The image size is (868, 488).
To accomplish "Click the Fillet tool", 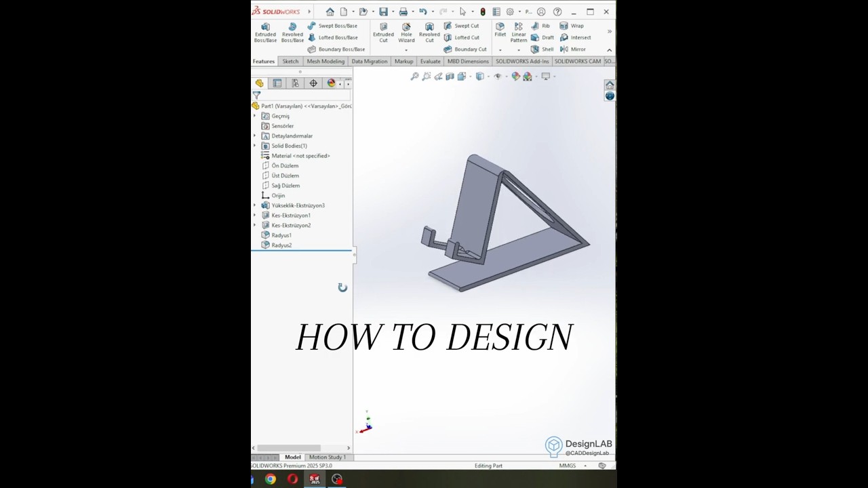I will pos(500,30).
